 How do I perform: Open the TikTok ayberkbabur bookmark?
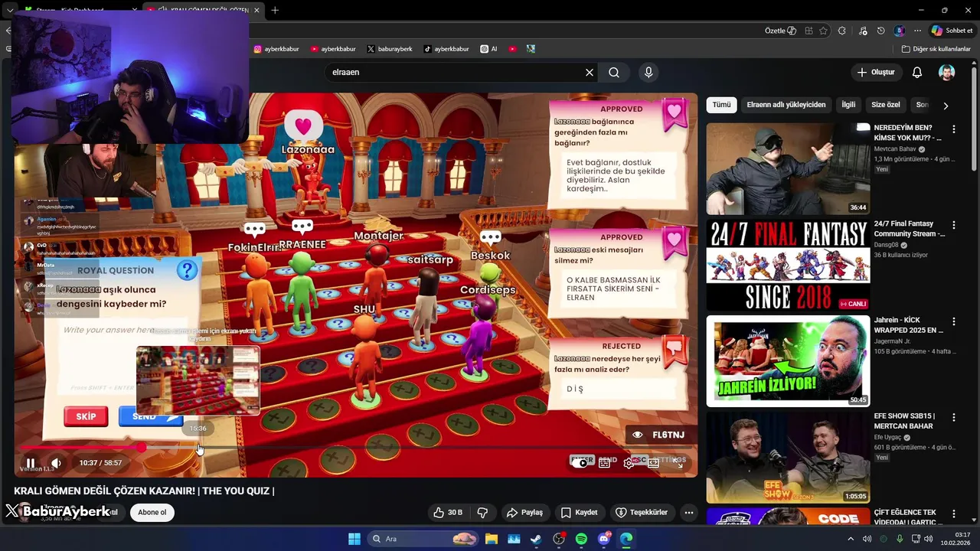point(446,49)
